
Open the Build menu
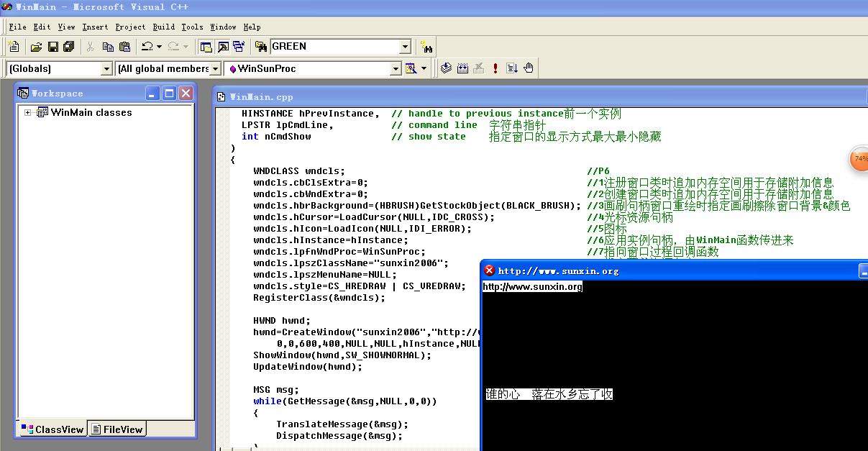tap(164, 27)
